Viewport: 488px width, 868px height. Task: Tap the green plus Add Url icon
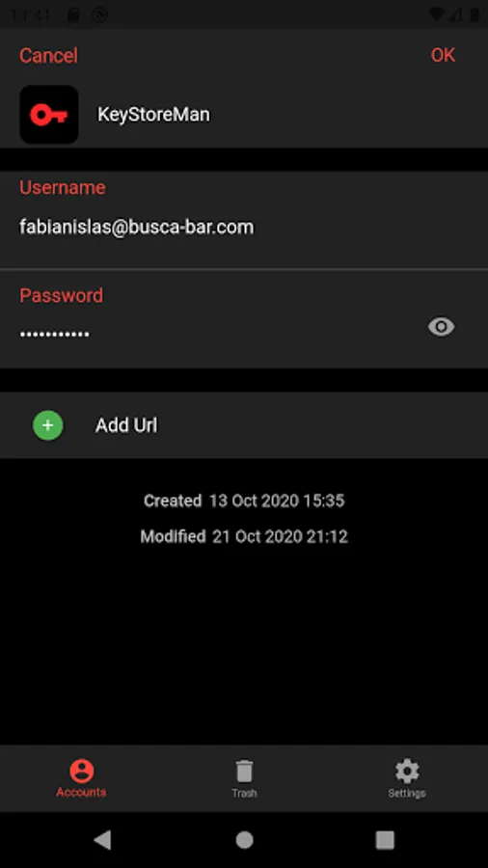[48, 425]
